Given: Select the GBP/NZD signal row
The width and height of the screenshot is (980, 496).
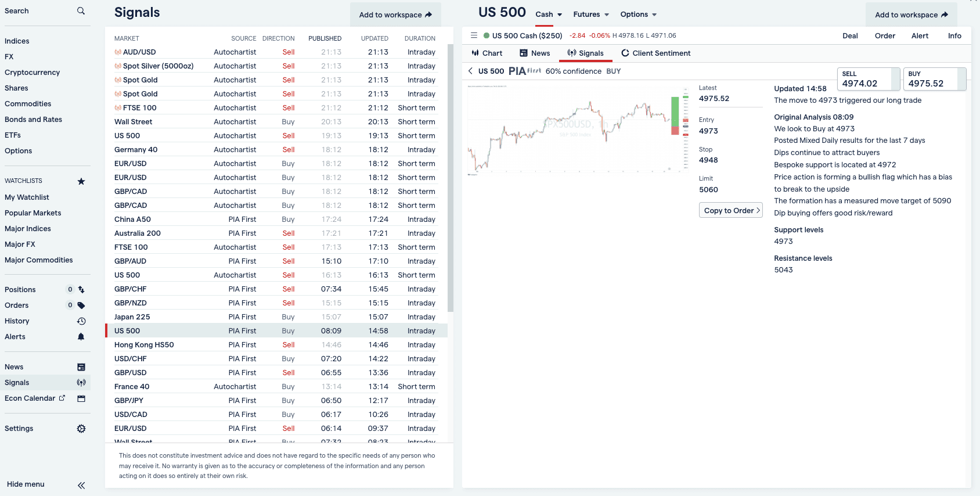Looking at the screenshot, I should click(x=276, y=303).
